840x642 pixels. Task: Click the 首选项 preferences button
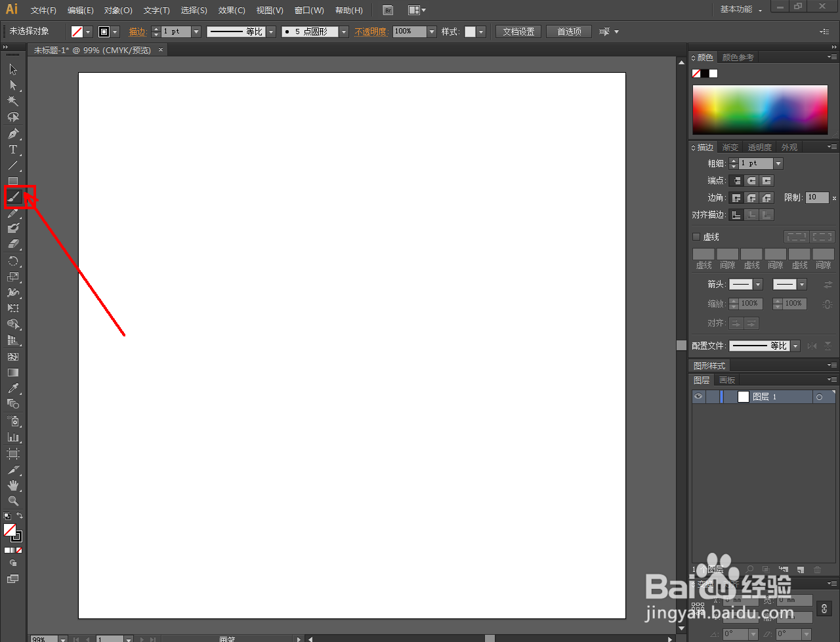(x=569, y=31)
